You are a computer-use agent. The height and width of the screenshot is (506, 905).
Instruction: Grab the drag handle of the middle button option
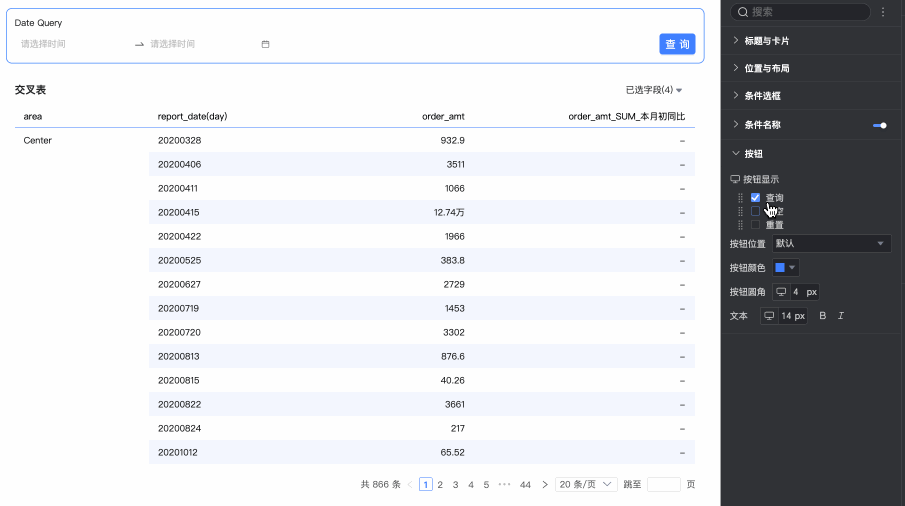pos(741,211)
